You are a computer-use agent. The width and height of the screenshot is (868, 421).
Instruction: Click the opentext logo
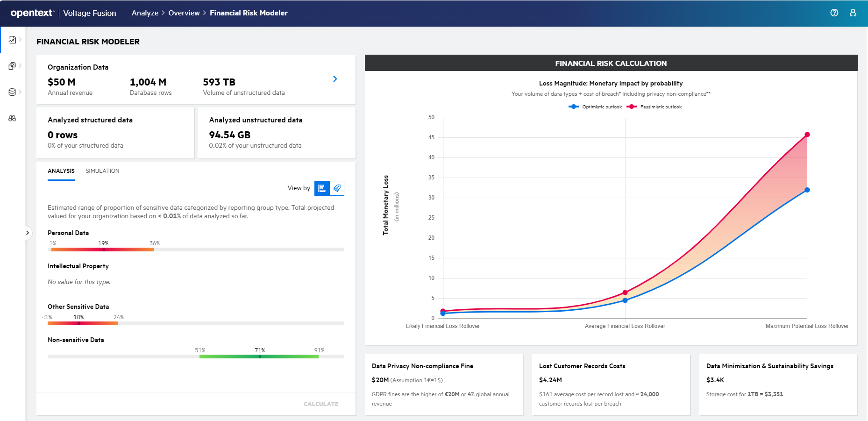tap(32, 13)
